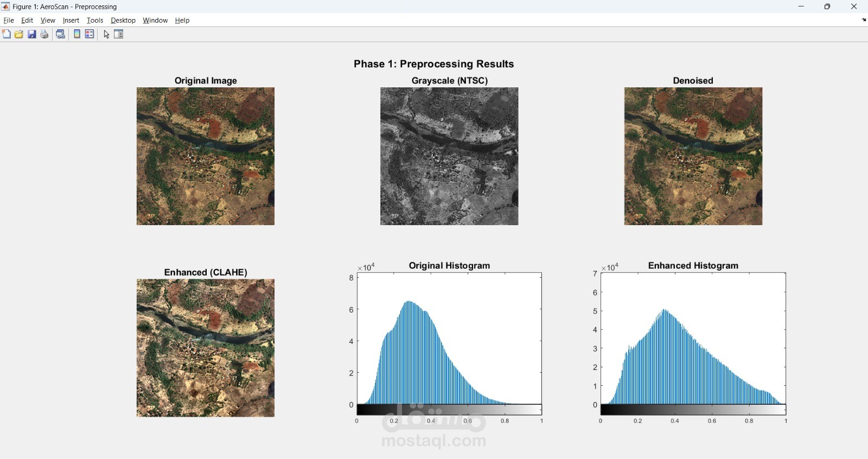The width and height of the screenshot is (868, 459).
Task: Click y-axis label 7 on Enhanced Histogram
Action: (595, 274)
